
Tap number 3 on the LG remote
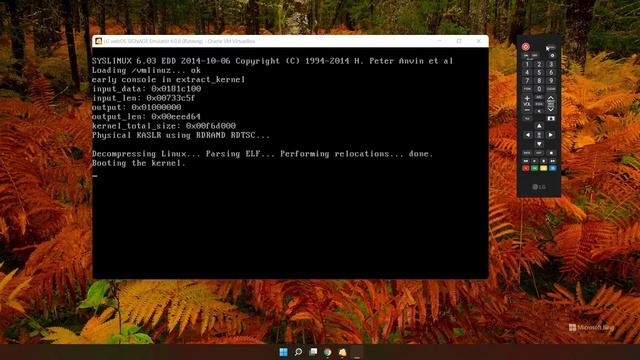pos(551,64)
